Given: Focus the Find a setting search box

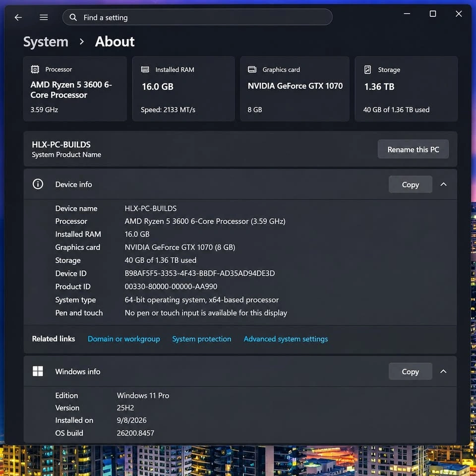Looking at the screenshot, I should click(197, 17).
